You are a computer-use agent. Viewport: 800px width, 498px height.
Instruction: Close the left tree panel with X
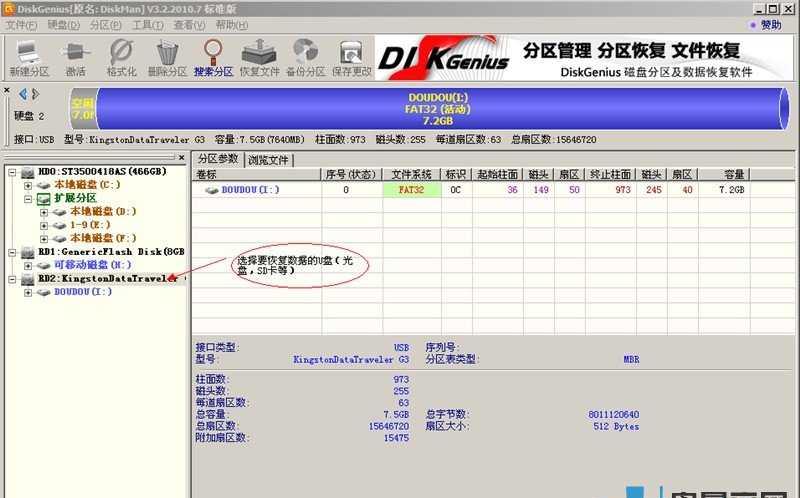[182, 158]
